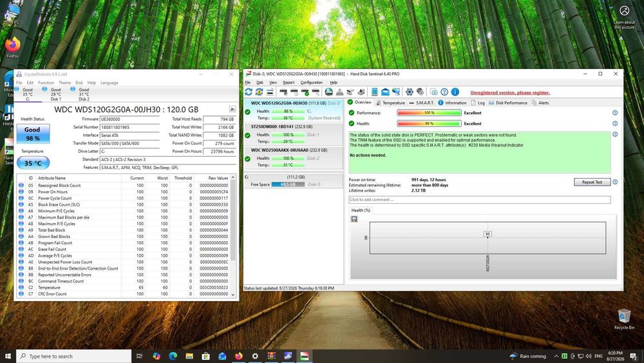Viewport: 644px width, 363px height.
Task: Click the refresh-with-warning icon in Sentinel toolbar
Action: [259, 92]
